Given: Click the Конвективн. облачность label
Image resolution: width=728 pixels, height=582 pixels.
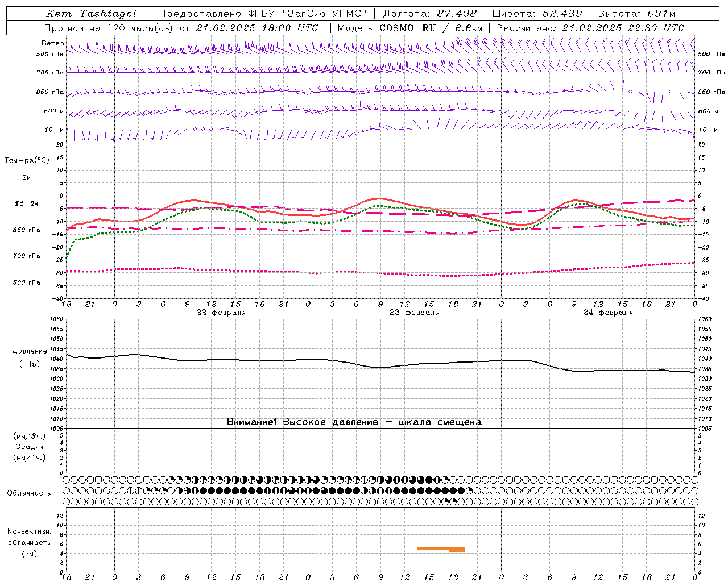Looking at the screenshot, I should (x=29, y=537).
